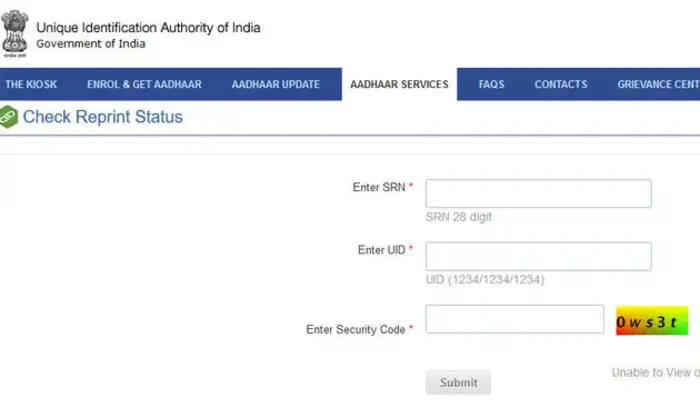Select the AADHAAR SERVICES tab

[399, 85]
